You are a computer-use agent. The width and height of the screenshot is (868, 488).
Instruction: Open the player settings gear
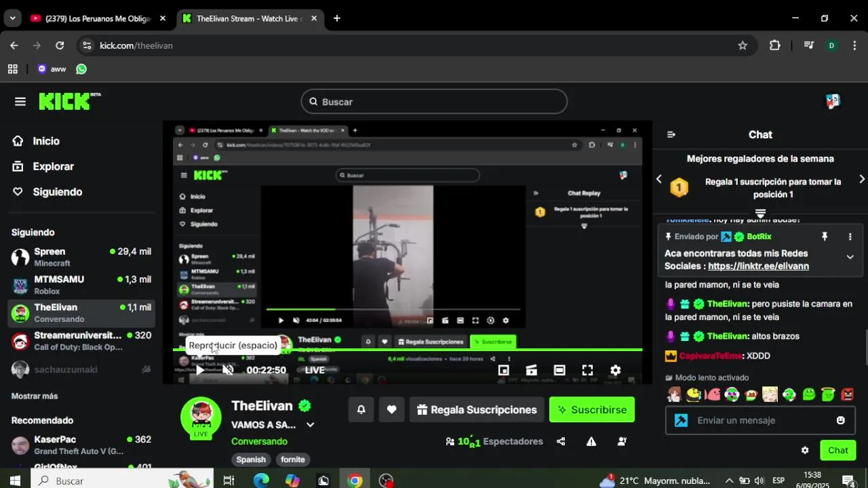(x=615, y=370)
